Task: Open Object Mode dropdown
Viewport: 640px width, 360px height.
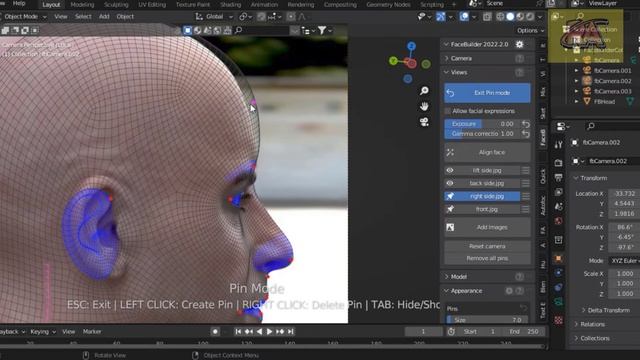Action: pos(24,17)
